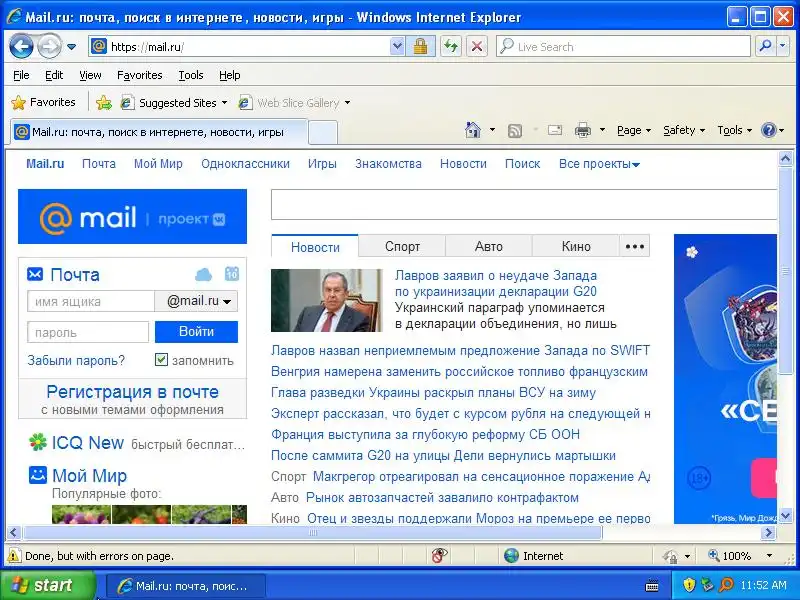Click the Windows start button
Viewport: 800px width, 600px height.
48,585
